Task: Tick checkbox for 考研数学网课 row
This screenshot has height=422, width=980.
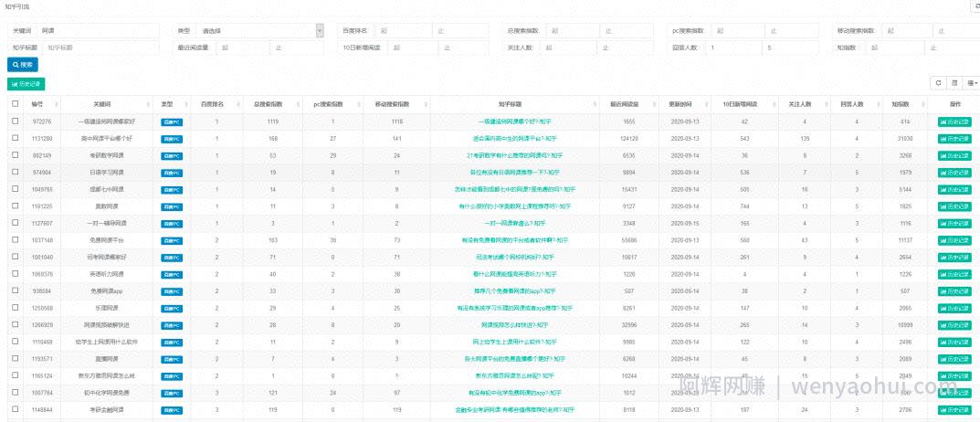Action: 15,155
